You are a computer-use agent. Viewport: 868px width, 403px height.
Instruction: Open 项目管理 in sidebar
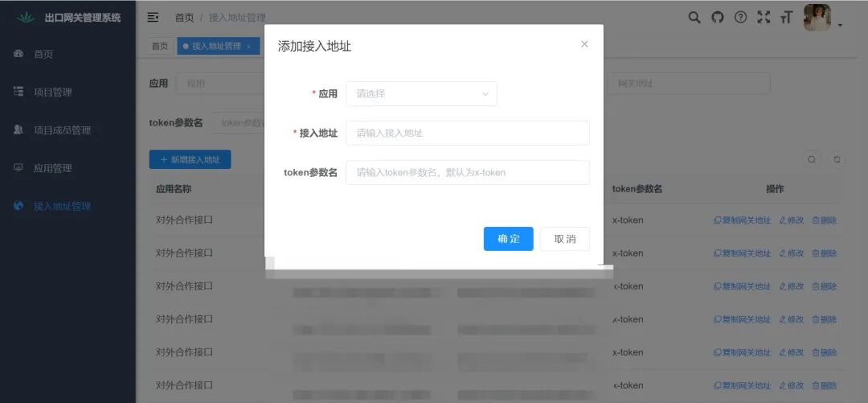53,93
